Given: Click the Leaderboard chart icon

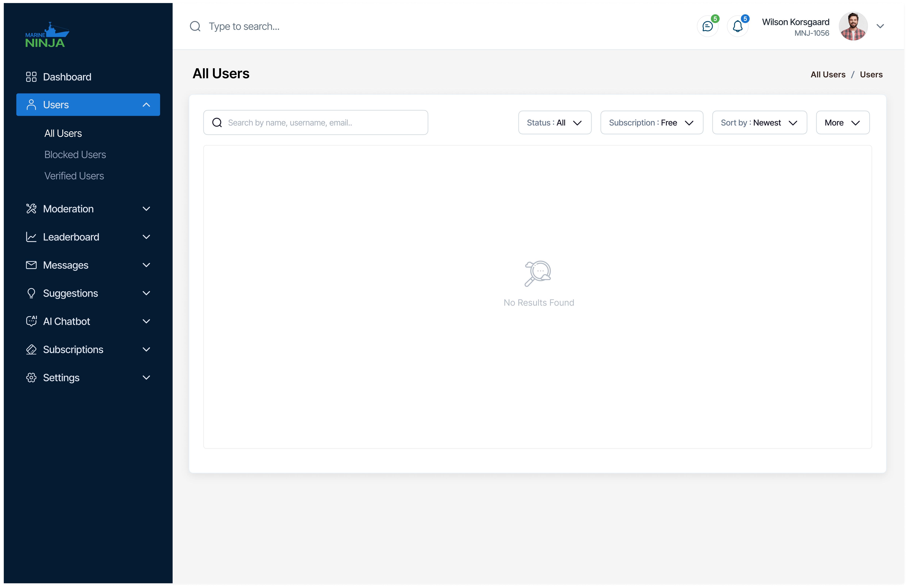Looking at the screenshot, I should [31, 237].
